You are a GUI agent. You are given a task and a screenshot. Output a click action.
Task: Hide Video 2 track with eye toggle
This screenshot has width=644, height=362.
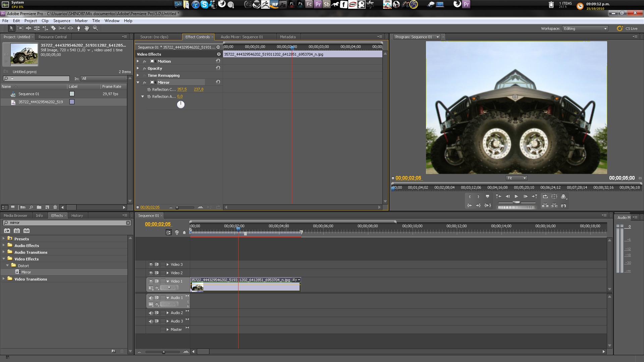[151, 273]
